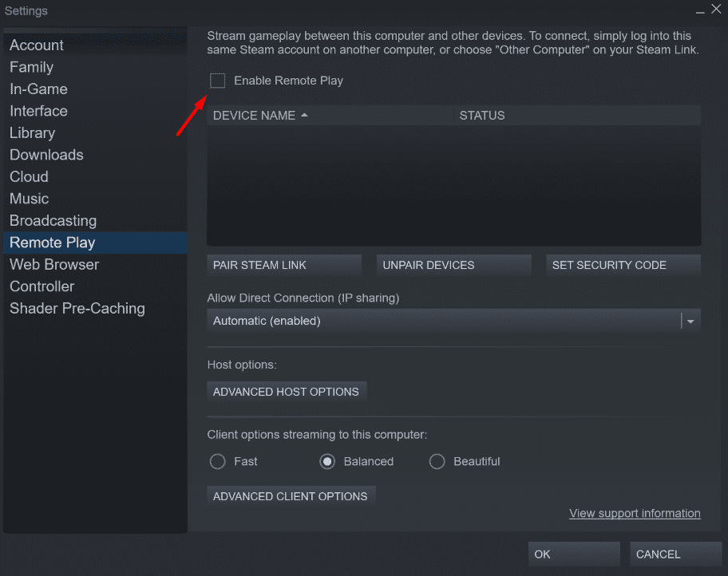Go to Cloud settings

[x=95, y=177]
